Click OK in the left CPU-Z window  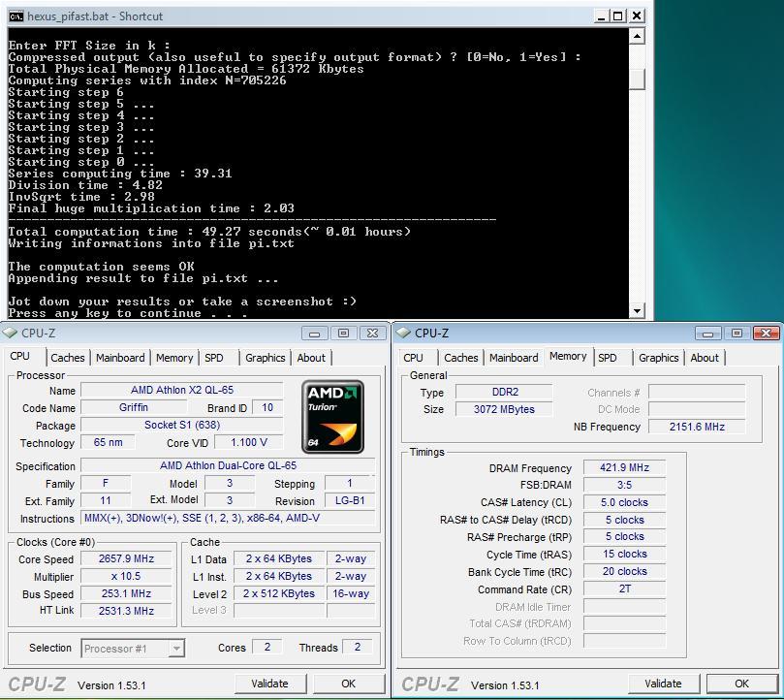pos(349,684)
